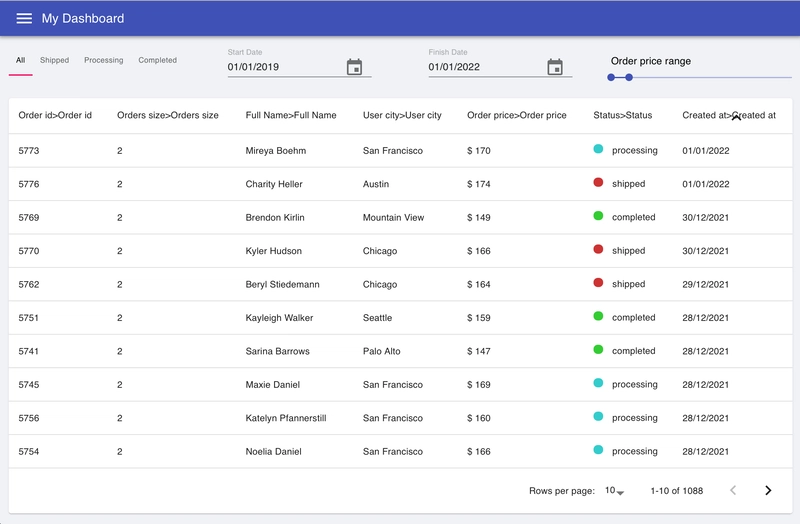This screenshot has height=524, width=800.
Task: Click the upper Order price range slider handle
Action: pyautogui.click(x=629, y=78)
